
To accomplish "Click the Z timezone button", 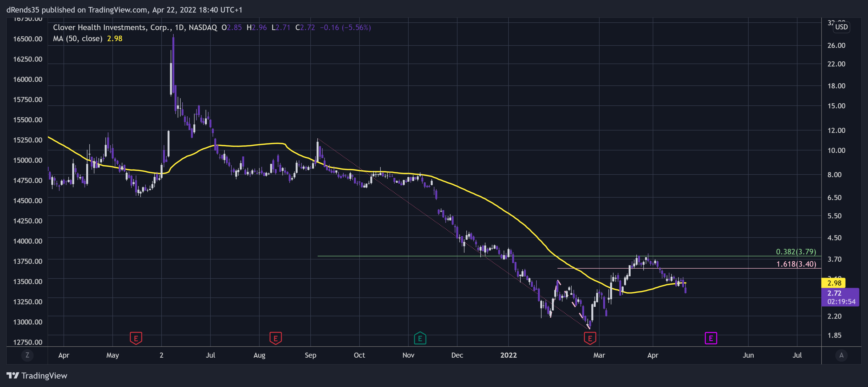I will tap(27, 355).
